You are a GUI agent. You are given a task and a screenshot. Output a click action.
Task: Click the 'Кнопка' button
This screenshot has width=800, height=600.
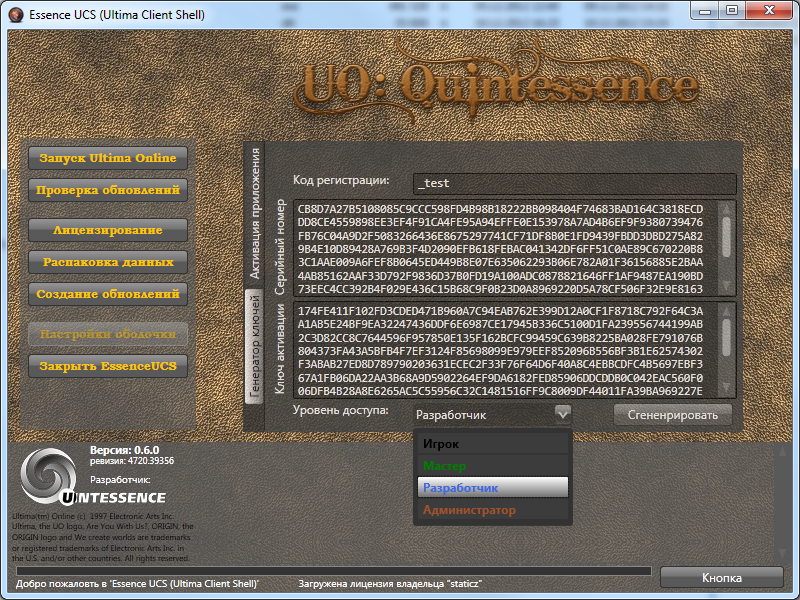pyautogui.click(x=721, y=578)
